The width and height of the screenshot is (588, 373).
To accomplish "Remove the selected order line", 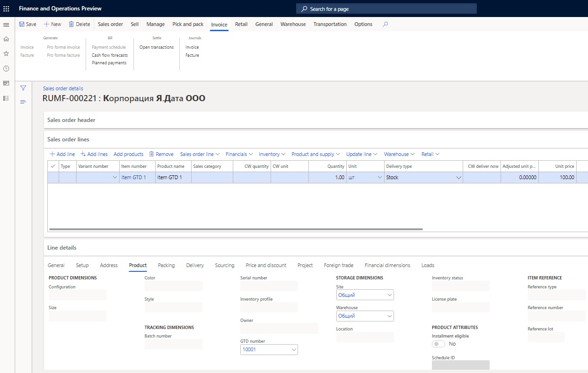I will click(161, 154).
